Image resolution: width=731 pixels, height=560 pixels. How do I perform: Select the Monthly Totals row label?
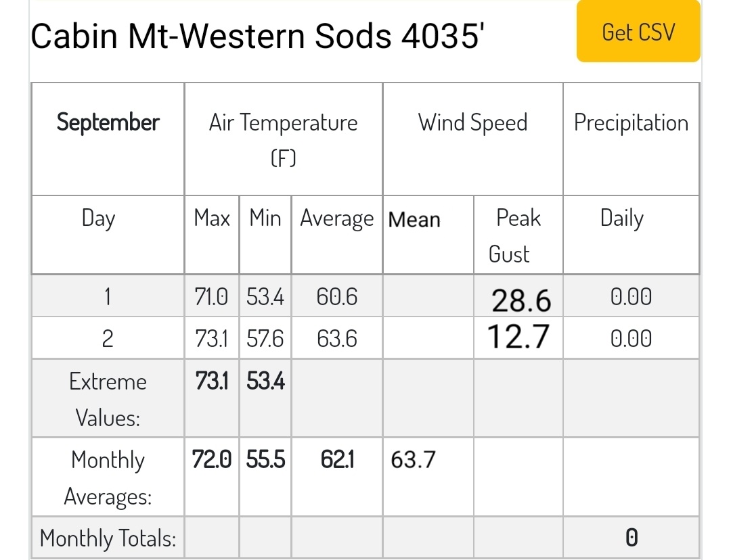click(x=108, y=538)
